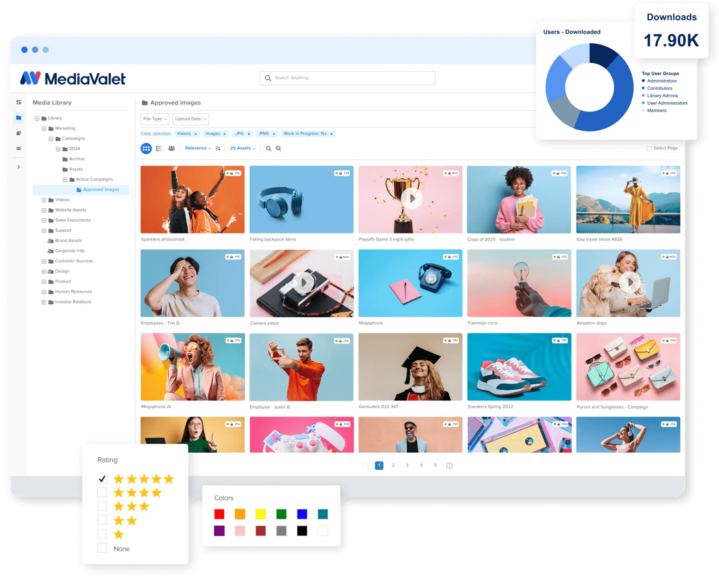Select the Media Library folder sidebar icon

click(x=19, y=117)
